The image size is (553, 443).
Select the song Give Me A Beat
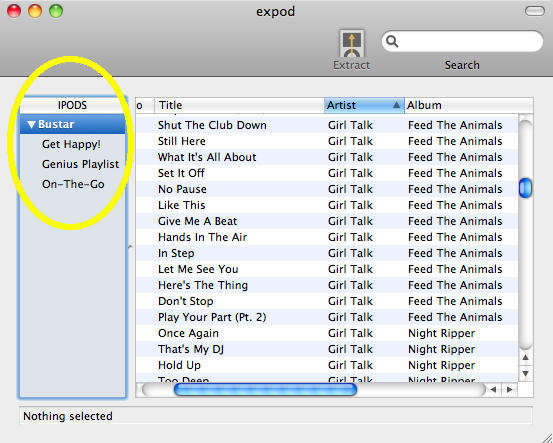pos(198,222)
